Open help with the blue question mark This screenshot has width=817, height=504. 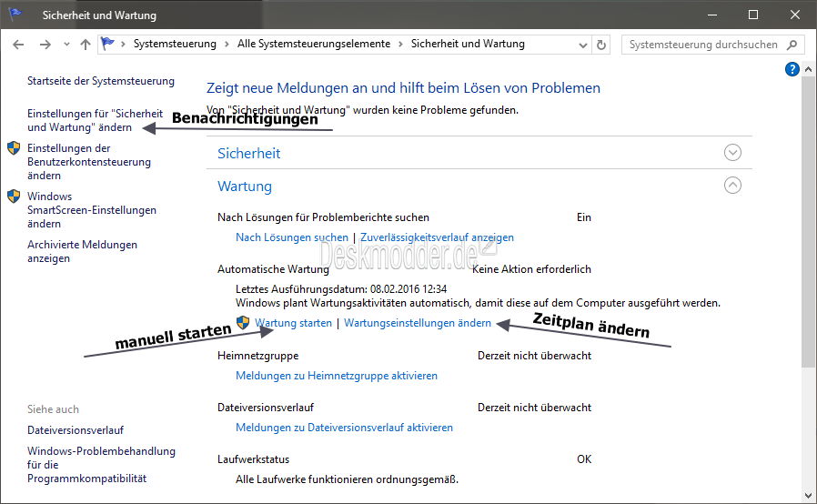792,69
